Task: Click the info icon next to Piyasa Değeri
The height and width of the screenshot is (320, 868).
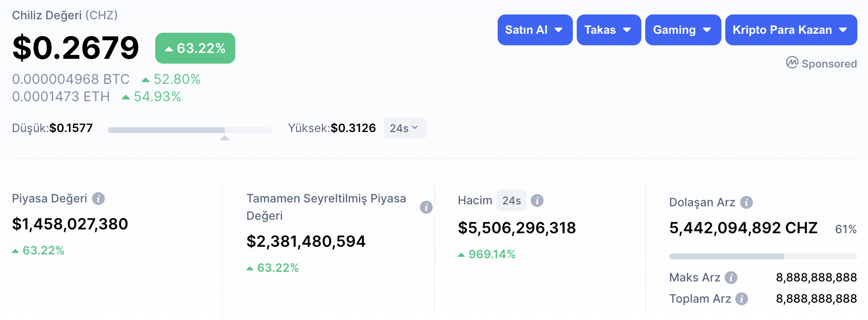Action: [x=98, y=199]
